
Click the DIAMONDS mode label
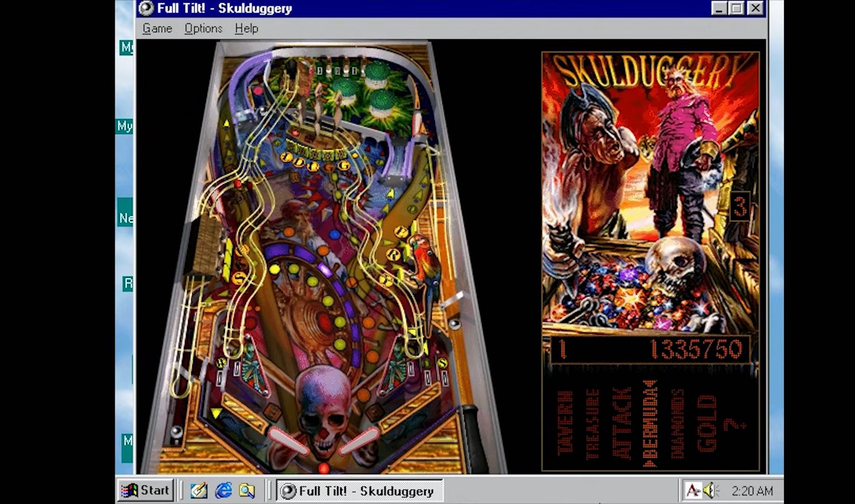677,424
